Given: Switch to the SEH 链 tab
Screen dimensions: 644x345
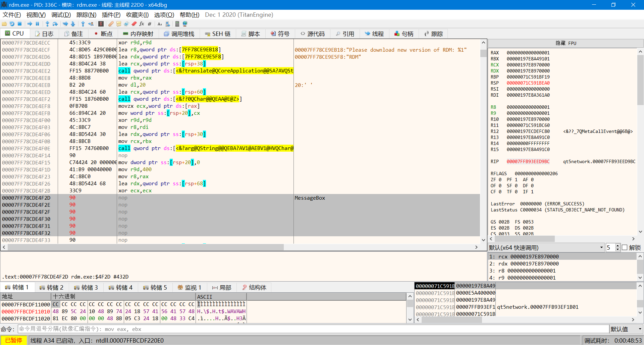Looking at the screenshot, I should [218, 34].
